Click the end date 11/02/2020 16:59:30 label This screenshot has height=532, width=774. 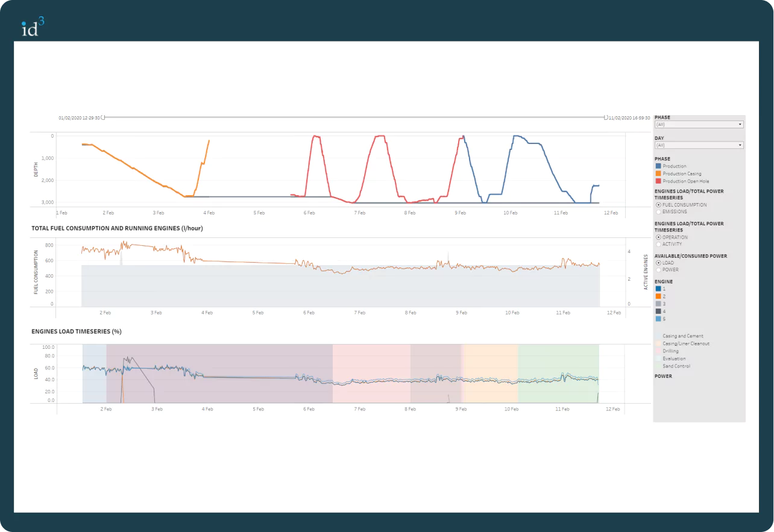[629, 118]
